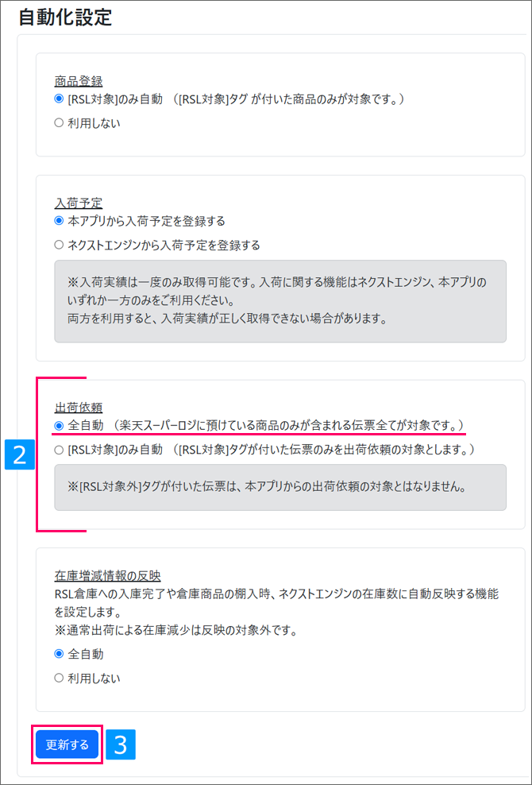This screenshot has height=785, width=532.
Task: Click the blue number 2 badge
Action: (20, 454)
